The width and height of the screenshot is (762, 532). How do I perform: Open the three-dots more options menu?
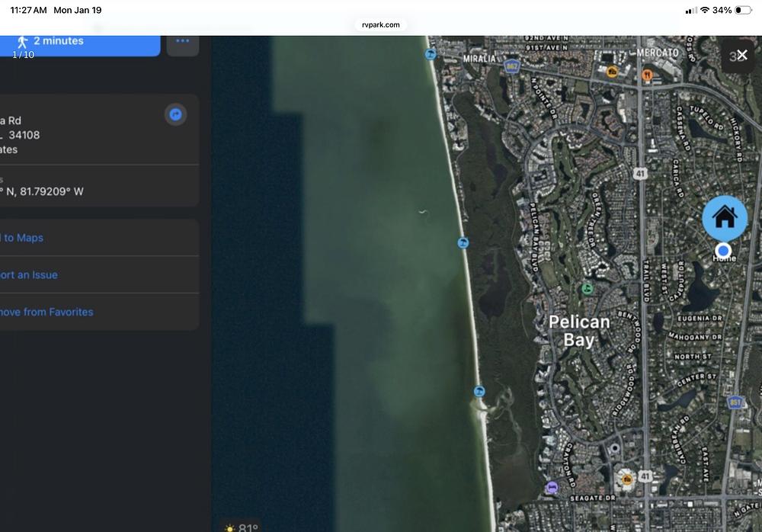tap(182, 41)
